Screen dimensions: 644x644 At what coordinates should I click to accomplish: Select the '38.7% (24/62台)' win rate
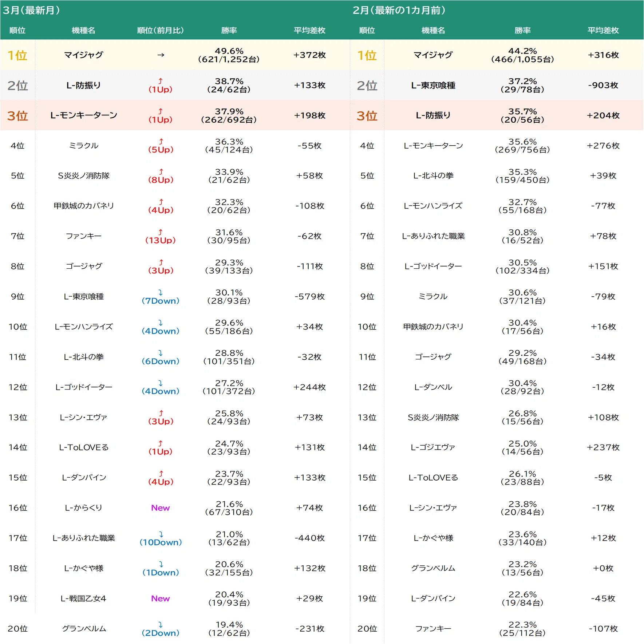229,85
